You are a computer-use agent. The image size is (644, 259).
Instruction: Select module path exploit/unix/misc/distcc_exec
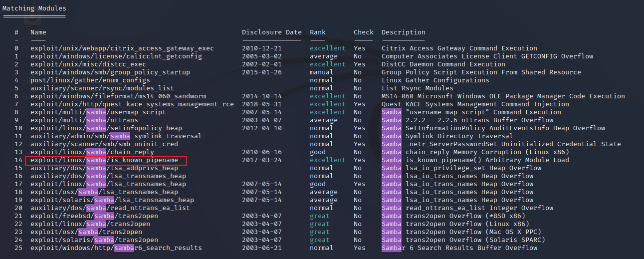88,64
